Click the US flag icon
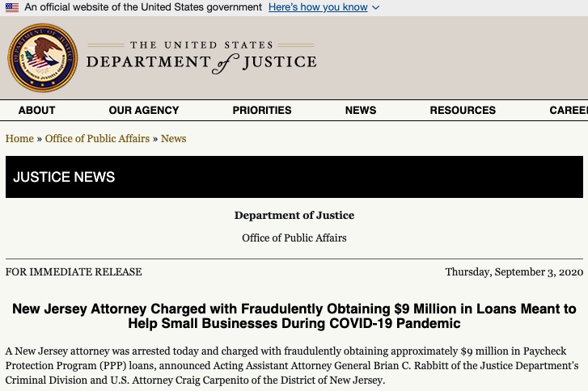Viewport: 588px width, 391px height. [12, 7]
